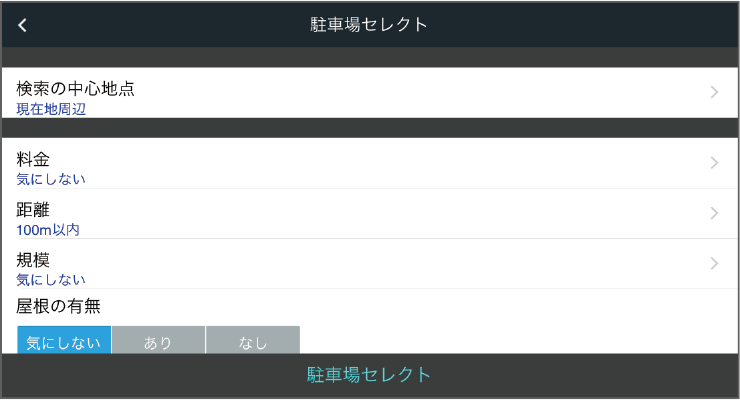This screenshot has width=740, height=400.
Task: Tap the 距離 setting label
Action: tap(33, 209)
